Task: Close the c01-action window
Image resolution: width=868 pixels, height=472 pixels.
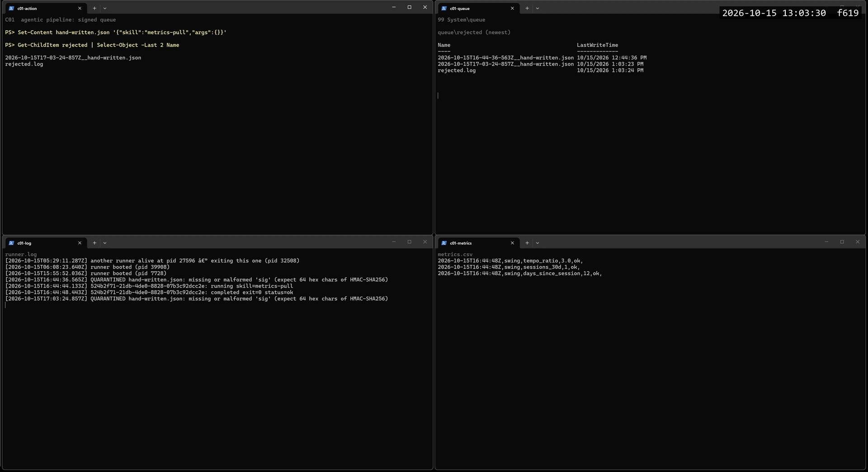Action: coord(425,7)
